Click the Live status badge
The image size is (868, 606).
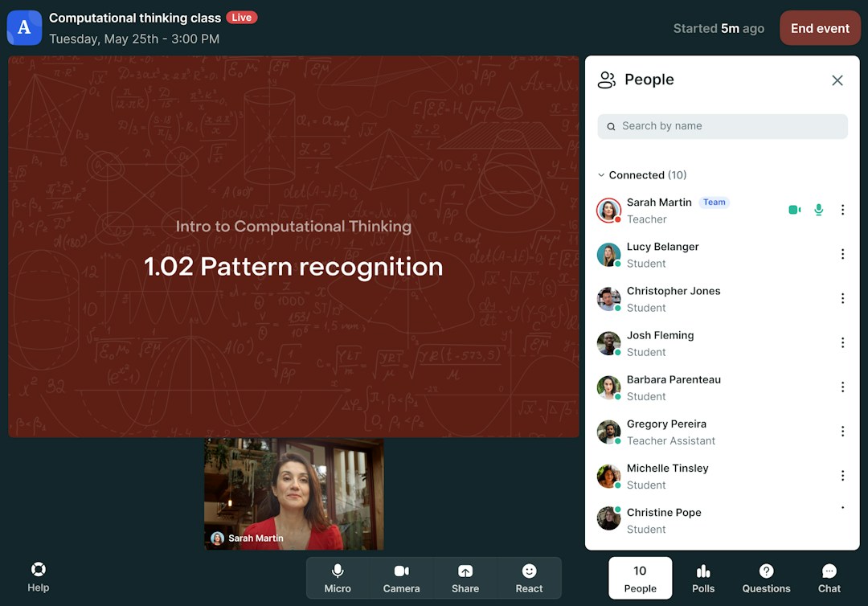pos(241,18)
